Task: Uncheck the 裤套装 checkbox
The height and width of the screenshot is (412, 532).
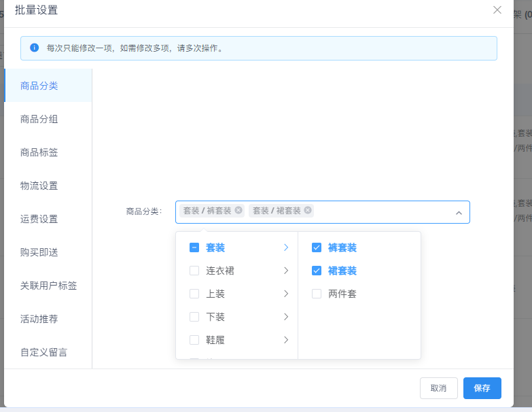Action: pyautogui.click(x=317, y=247)
